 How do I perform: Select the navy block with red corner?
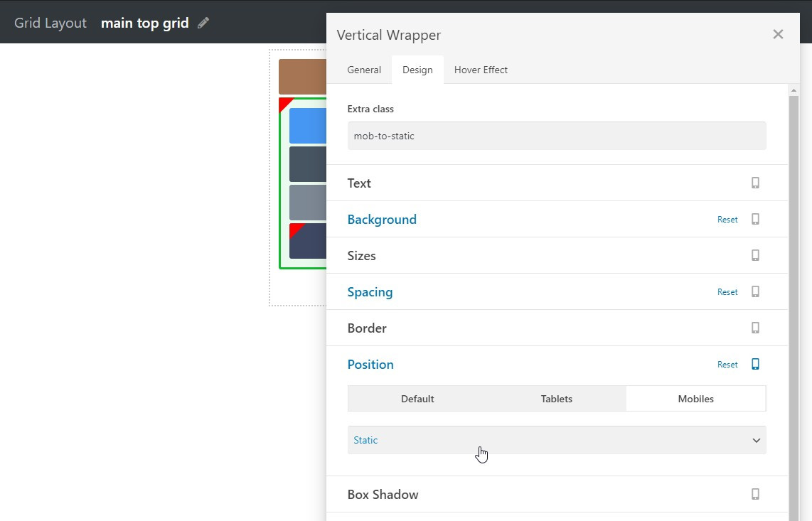pyautogui.click(x=308, y=241)
